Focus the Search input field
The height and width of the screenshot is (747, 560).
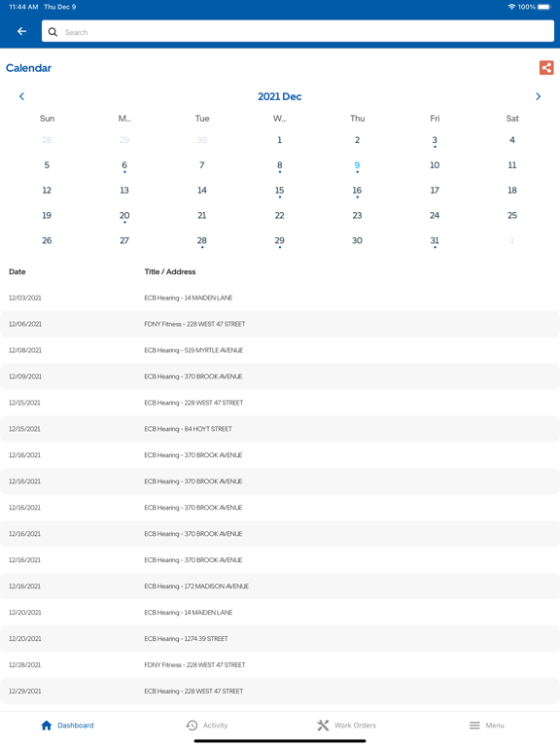(x=297, y=31)
